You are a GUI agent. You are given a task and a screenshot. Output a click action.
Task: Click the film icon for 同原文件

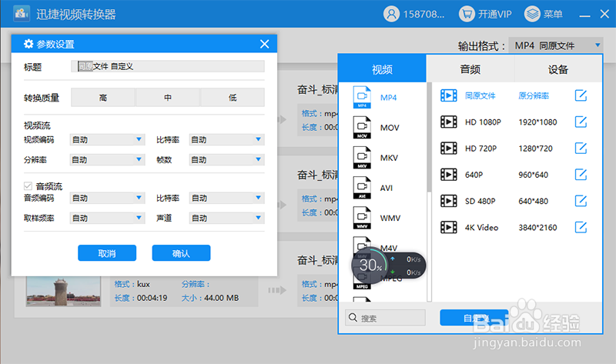(449, 95)
